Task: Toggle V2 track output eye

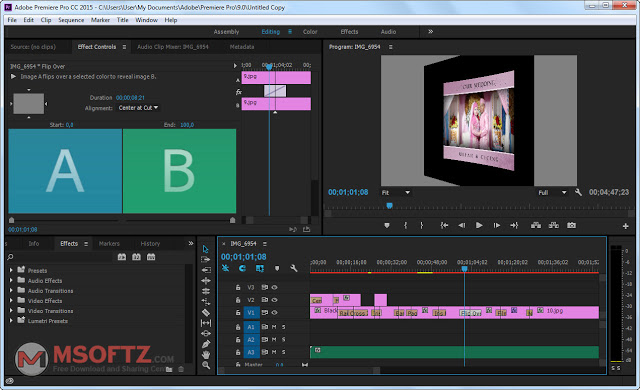Action: point(275,300)
